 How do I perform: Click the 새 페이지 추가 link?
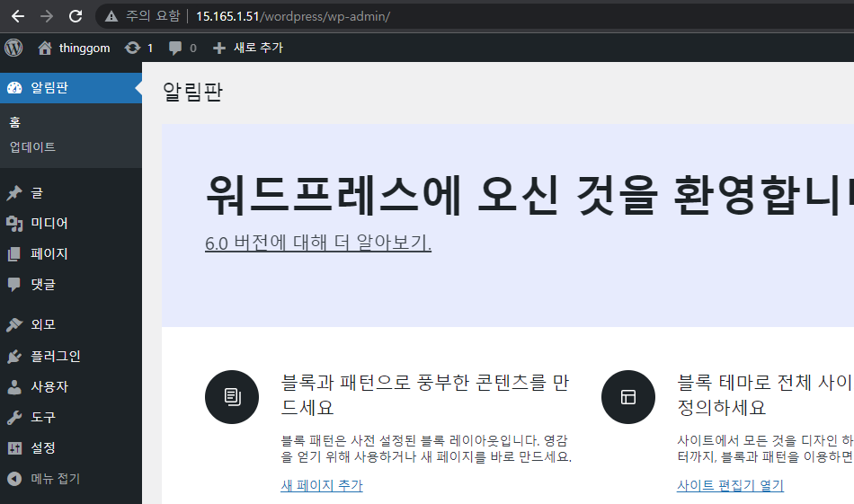pos(322,485)
